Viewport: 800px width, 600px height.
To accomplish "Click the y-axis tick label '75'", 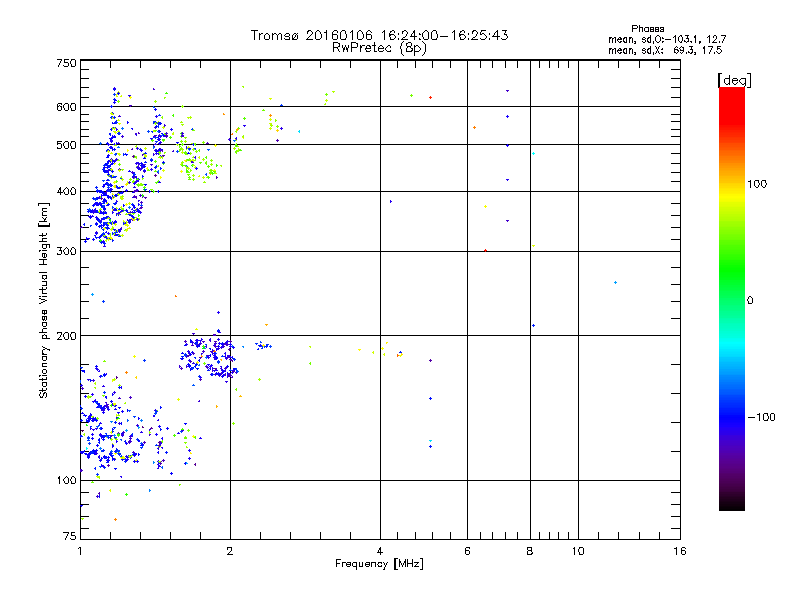I will (x=70, y=536).
